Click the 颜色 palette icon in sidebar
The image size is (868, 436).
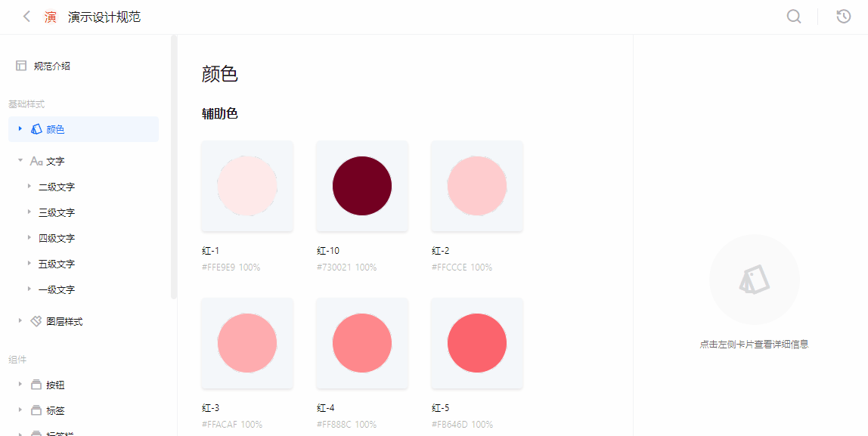36,129
